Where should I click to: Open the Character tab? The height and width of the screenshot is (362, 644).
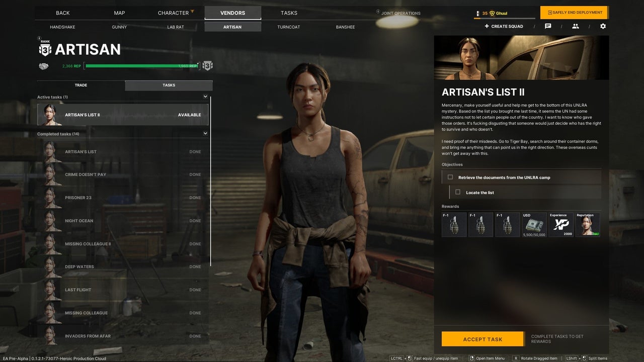(x=173, y=13)
